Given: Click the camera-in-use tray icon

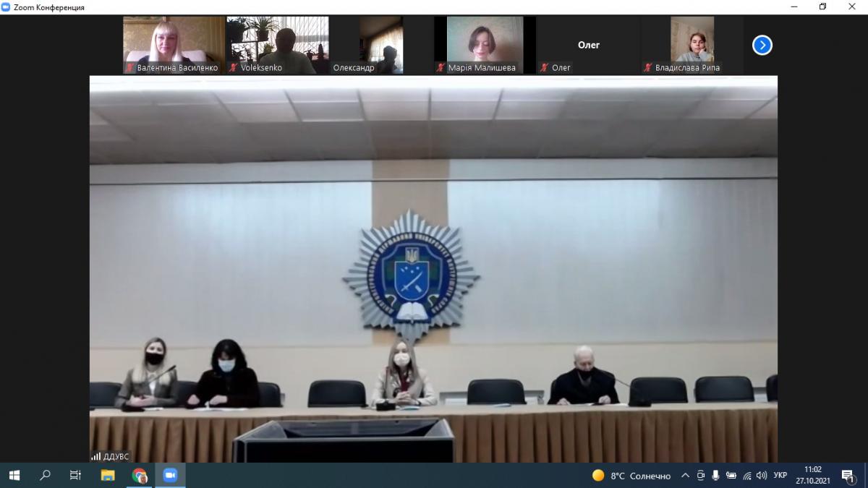Looking at the screenshot, I should [700, 476].
